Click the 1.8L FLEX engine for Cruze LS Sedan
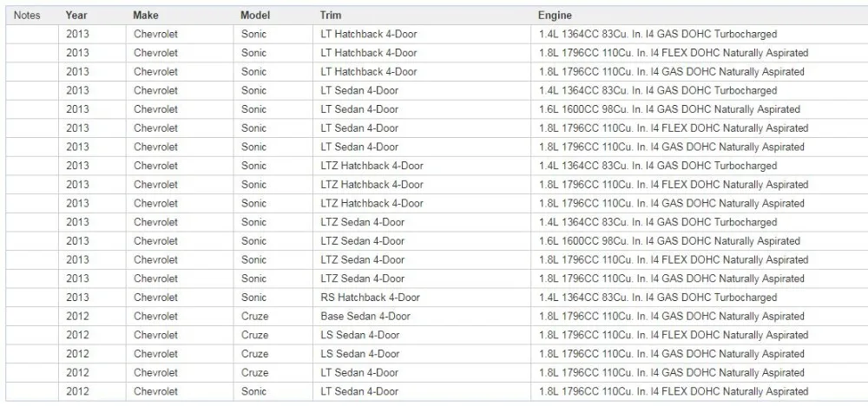 click(x=699, y=335)
